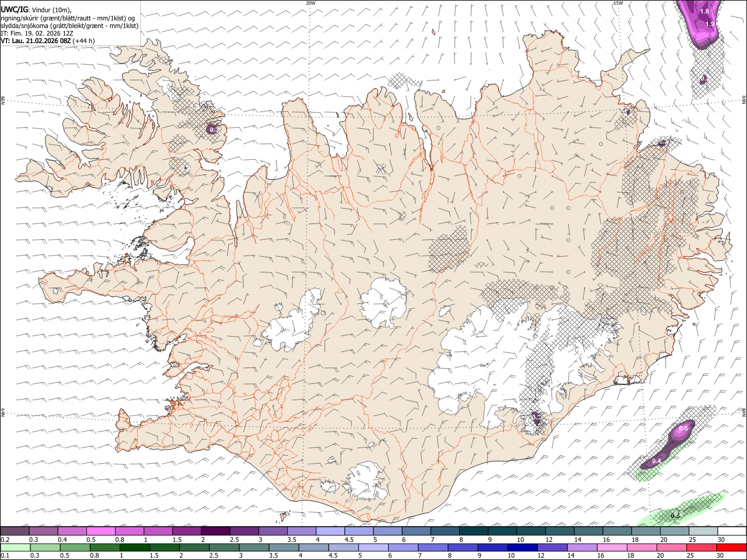Screen dimensions: 747x560
Task: Click the 'rigning/skúrir' legend description line
Action: (68, 18)
